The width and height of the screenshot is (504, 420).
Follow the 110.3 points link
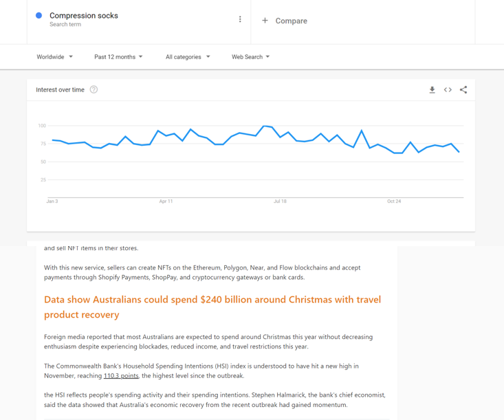[x=121, y=376]
